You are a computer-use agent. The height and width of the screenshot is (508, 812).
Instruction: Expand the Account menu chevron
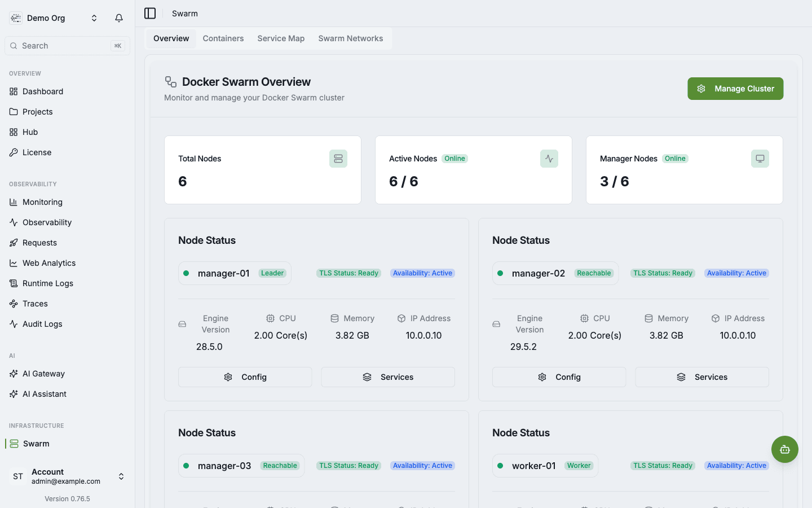(x=121, y=476)
